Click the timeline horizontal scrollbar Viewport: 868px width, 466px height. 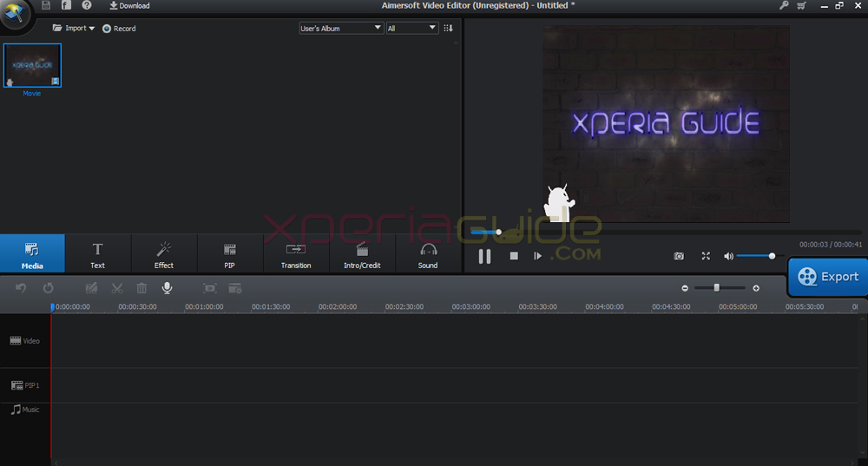click(454, 463)
